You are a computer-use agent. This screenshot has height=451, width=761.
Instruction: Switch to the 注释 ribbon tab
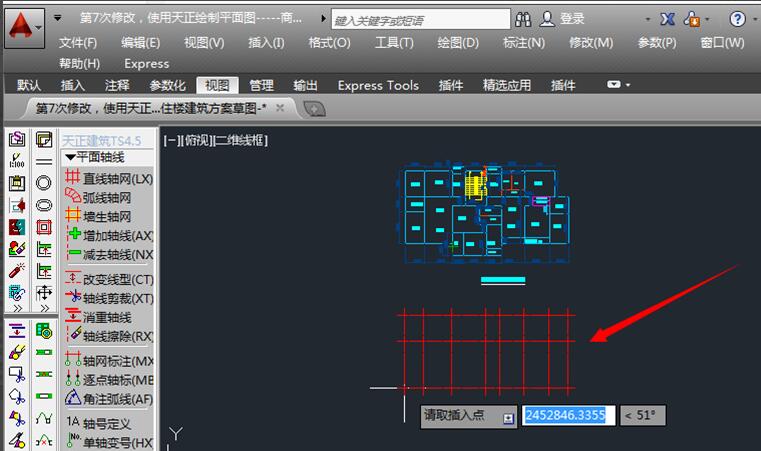click(x=117, y=85)
